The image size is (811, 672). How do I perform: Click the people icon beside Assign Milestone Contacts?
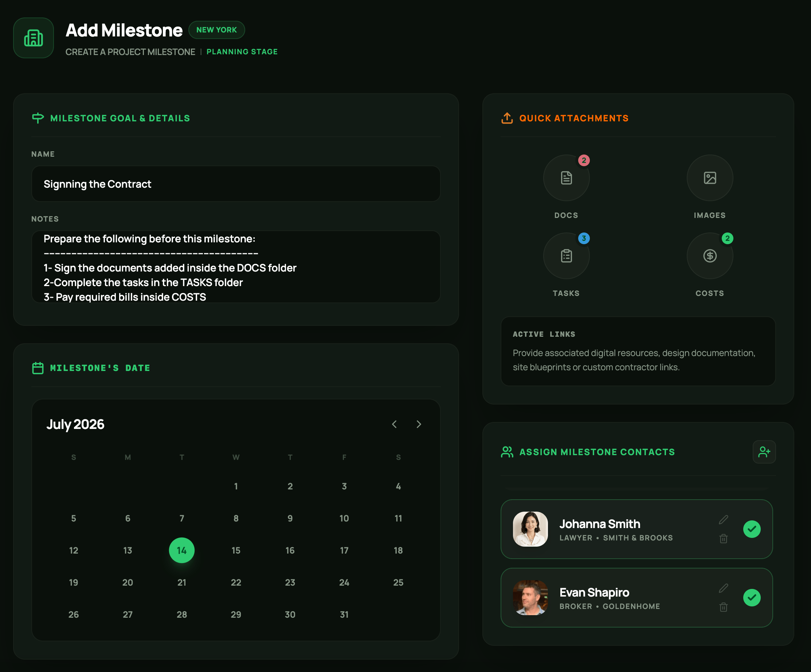coord(507,452)
